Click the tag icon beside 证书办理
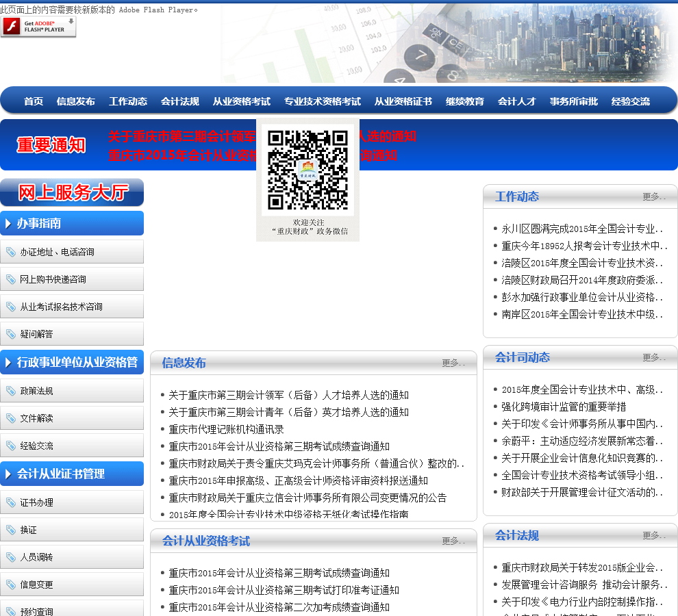The image size is (678, 616). (11, 502)
